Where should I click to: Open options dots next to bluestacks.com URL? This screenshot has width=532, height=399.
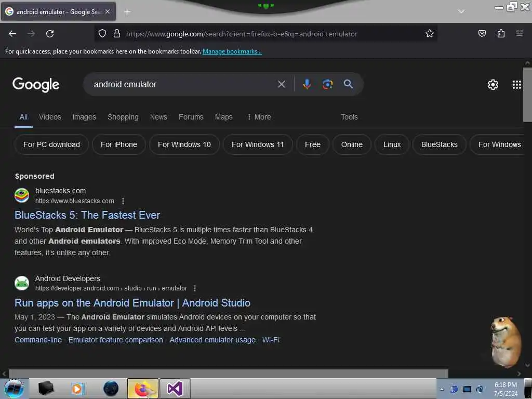[x=123, y=201]
